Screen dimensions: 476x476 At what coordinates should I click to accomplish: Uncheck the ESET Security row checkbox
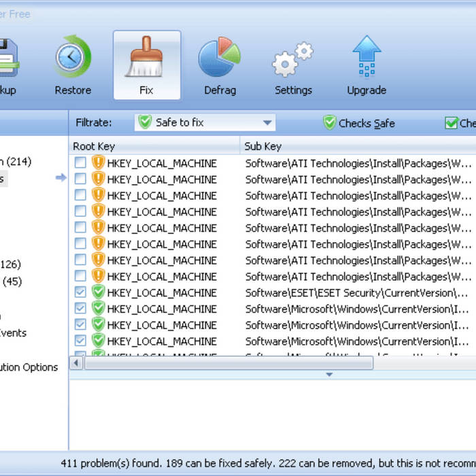pos(80,292)
